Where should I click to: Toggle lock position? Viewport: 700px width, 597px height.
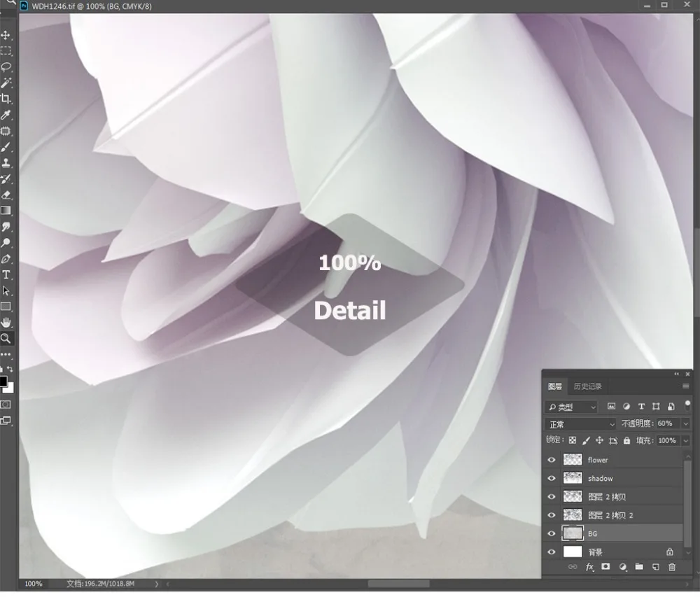point(600,441)
